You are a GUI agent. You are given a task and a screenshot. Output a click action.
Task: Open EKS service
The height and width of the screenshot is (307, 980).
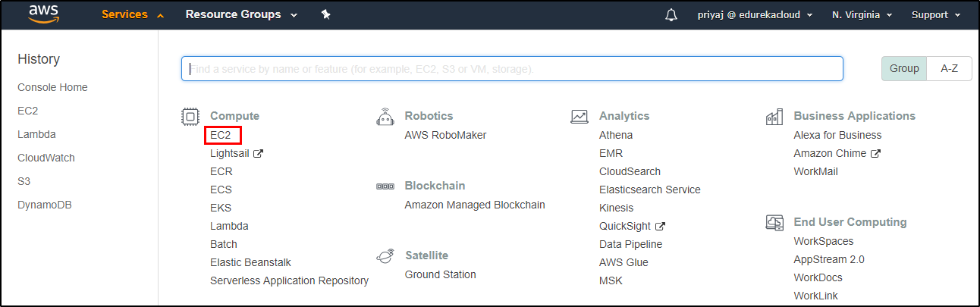click(221, 208)
